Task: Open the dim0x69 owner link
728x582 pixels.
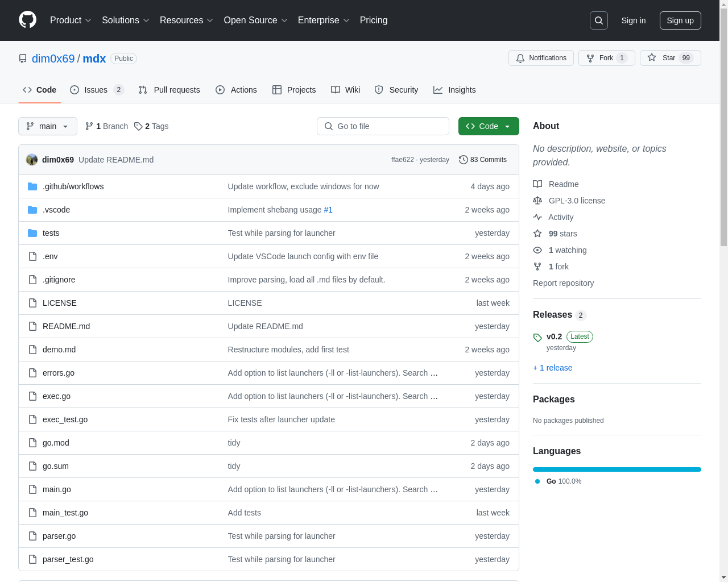Action: (53, 59)
